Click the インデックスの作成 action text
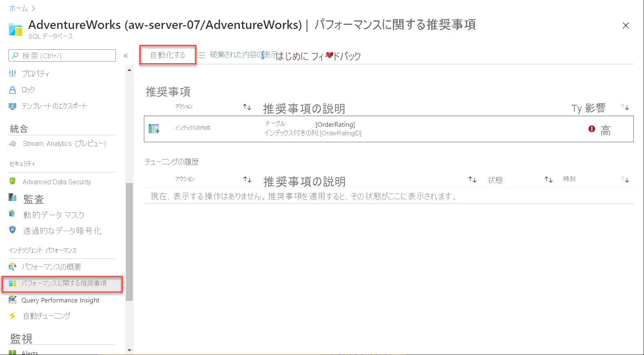The height and width of the screenshot is (355, 644). 192,128
